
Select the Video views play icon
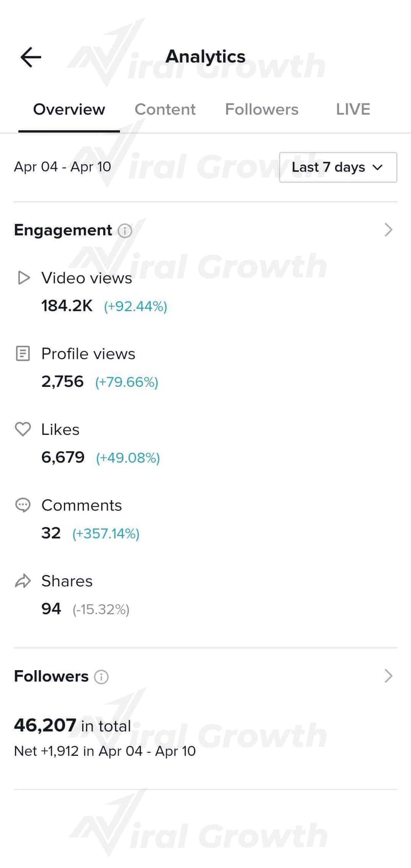(x=23, y=278)
